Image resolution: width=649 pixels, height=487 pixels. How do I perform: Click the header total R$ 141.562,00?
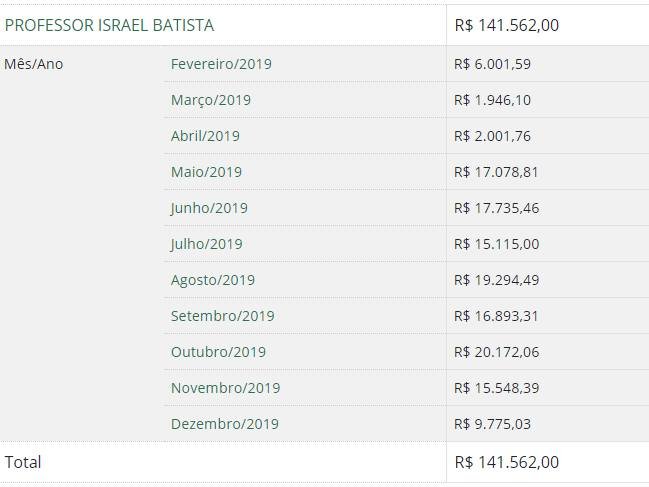(x=507, y=25)
